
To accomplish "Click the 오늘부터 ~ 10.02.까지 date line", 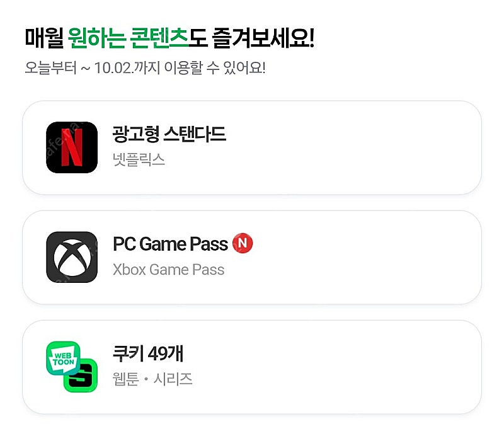I will 93,68.
